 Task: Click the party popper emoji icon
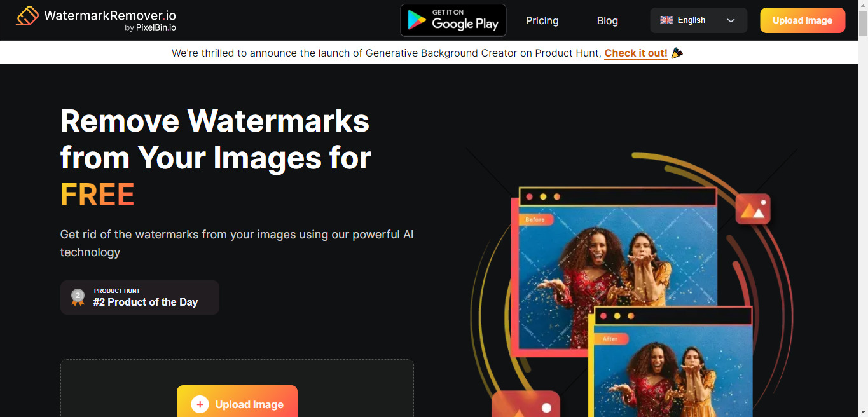[677, 53]
